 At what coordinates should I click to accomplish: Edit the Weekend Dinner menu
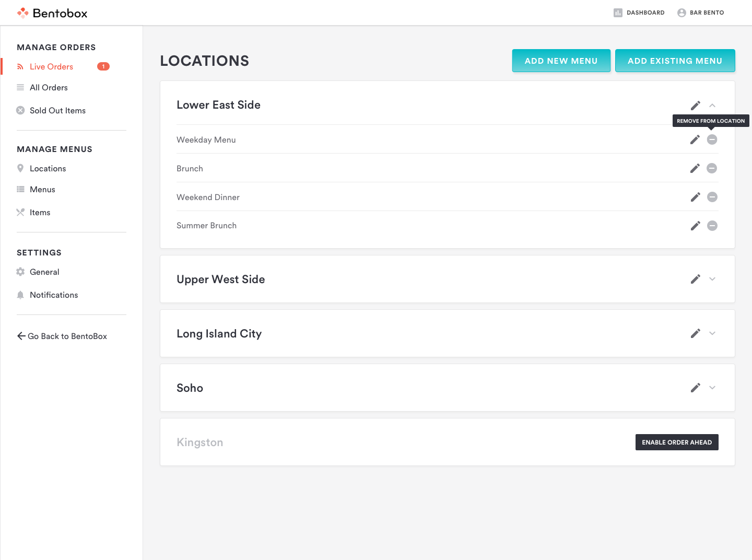coord(696,197)
